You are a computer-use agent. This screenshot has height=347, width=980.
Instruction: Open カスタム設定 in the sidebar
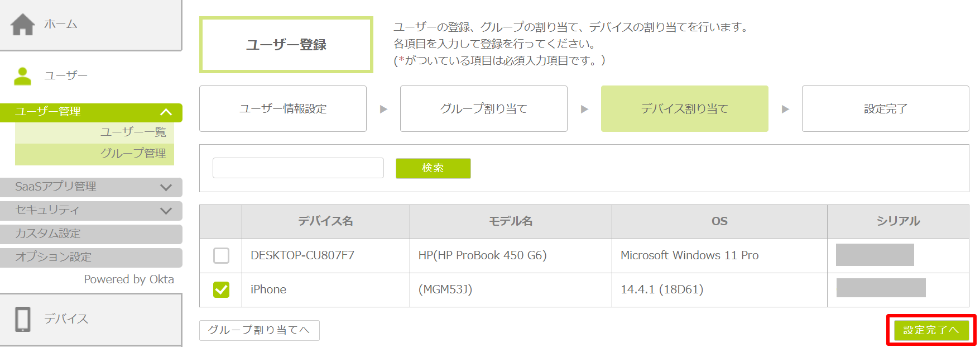pos(48,234)
